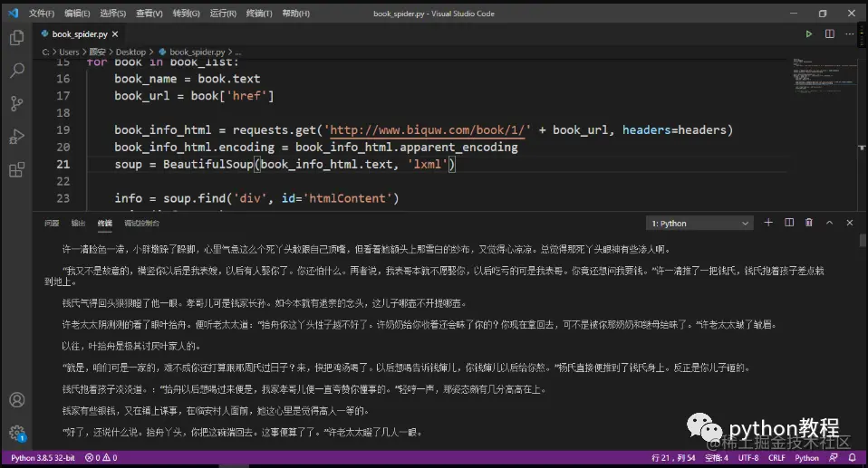Change indentation via '空格: 4'

tap(717, 457)
